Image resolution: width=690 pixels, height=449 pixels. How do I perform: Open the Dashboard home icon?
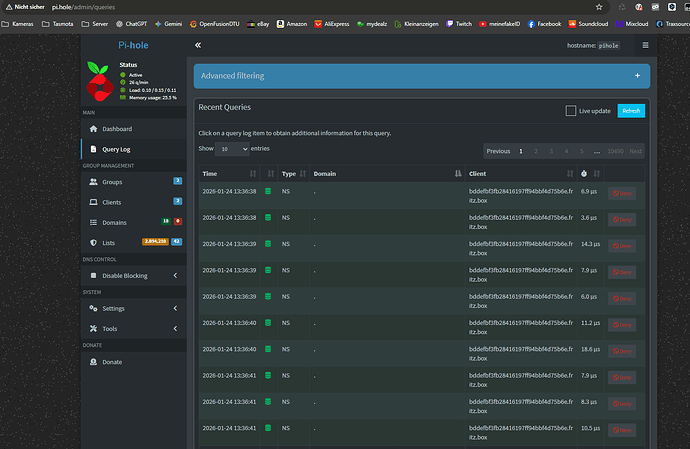pyautogui.click(x=93, y=129)
